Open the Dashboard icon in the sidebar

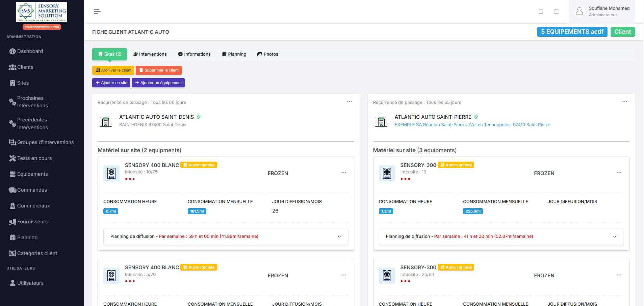[12, 51]
